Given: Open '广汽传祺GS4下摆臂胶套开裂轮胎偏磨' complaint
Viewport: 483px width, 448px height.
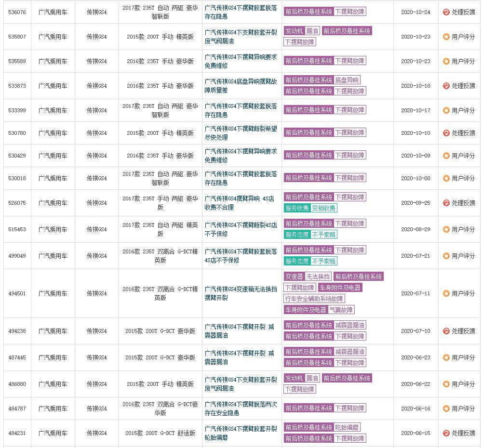Looking at the screenshot, I should point(241,433).
